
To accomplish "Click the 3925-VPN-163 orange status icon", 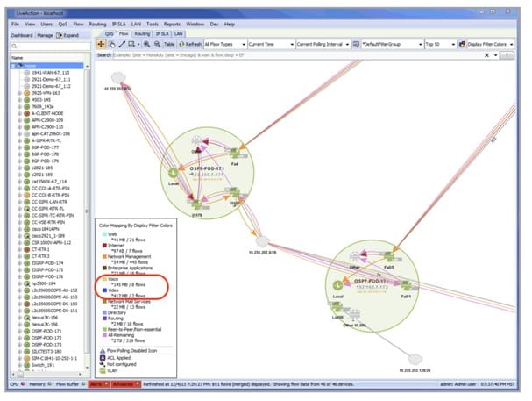I will [27, 93].
